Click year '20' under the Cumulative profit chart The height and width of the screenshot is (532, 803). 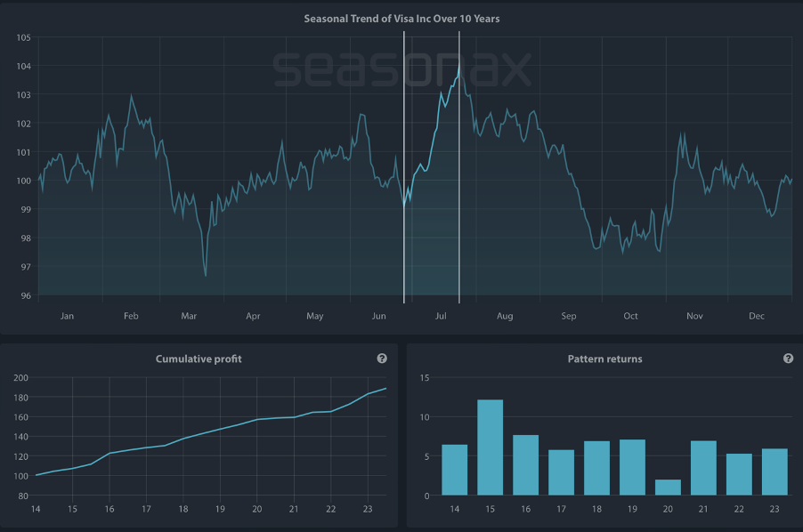click(x=257, y=510)
